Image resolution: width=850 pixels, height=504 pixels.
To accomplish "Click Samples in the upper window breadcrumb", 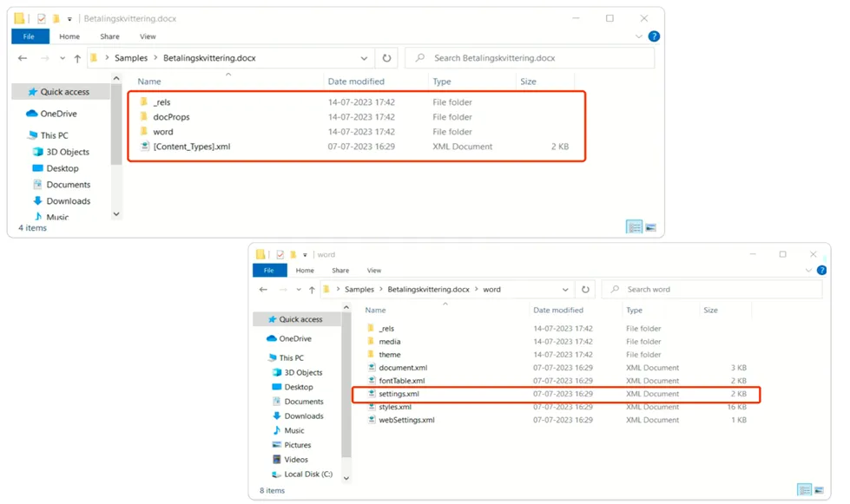I will tap(130, 58).
